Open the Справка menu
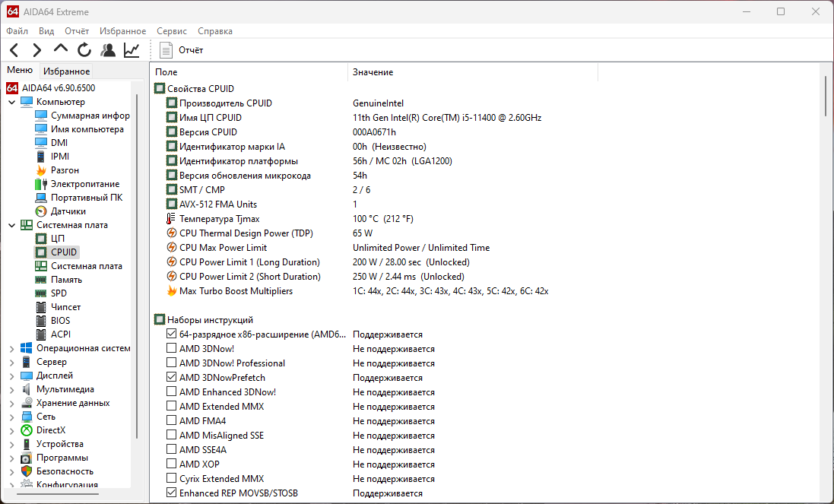This screenshot has width=834, height=504. coord(215,31)
